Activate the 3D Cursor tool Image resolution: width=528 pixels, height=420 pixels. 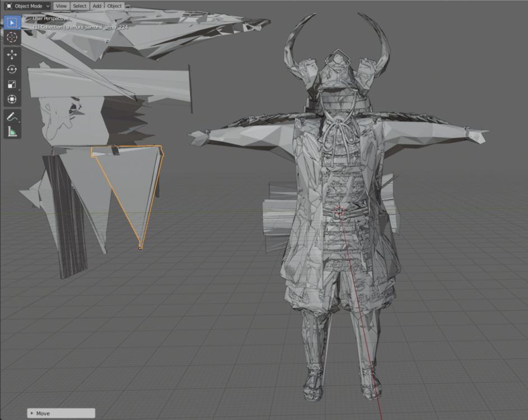pyautogui.click(x=12, y=38)
